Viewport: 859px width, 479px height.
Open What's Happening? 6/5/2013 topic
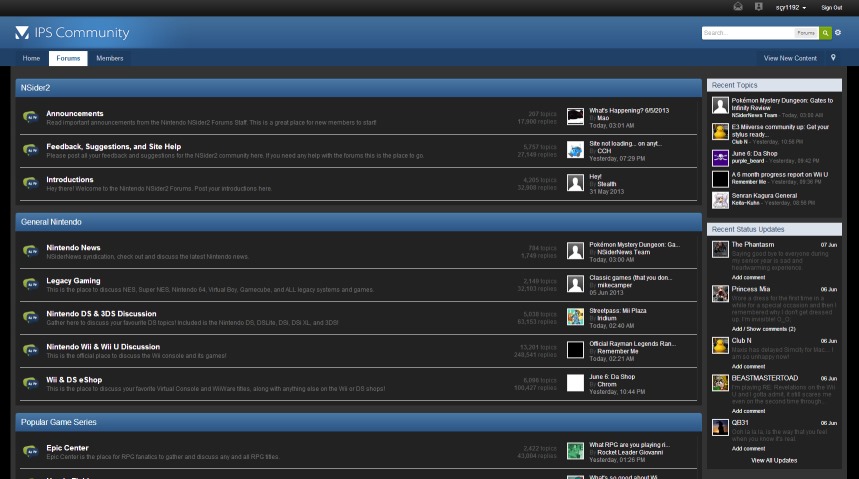pyautogui.click(x=629, y=110)
